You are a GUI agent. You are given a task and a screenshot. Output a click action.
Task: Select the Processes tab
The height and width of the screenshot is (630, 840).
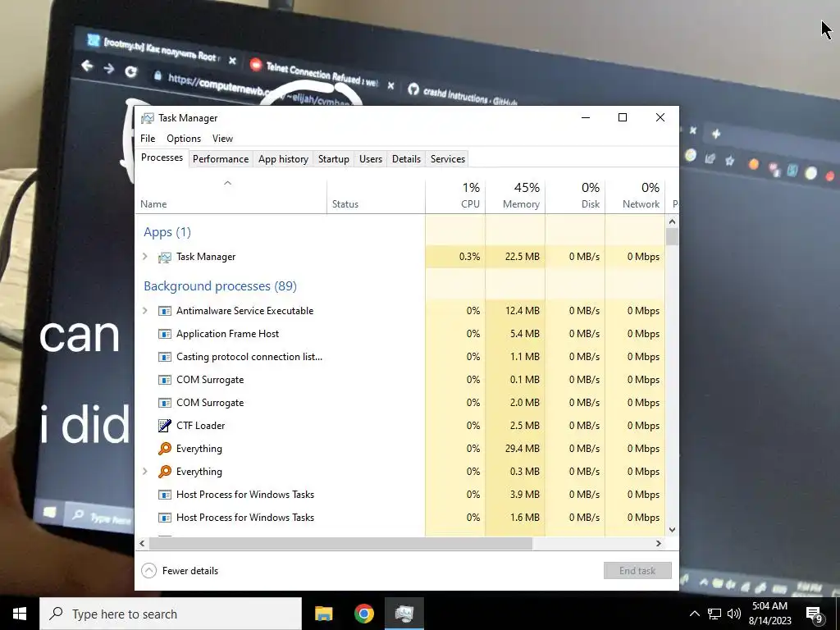click(x=162, y=157)
